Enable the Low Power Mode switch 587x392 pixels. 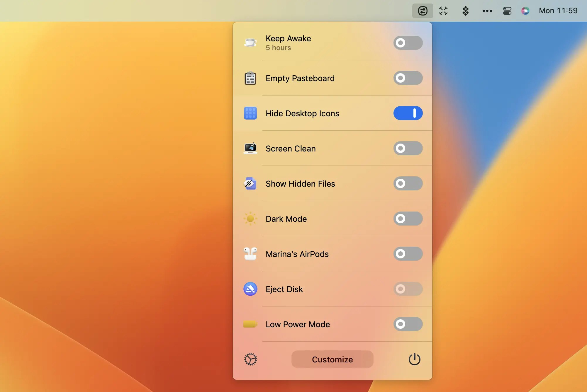point(408,324)
